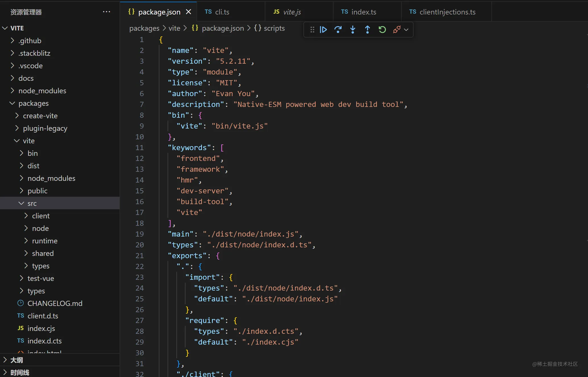Expand the .stackblitz folder
588x377 pixels.
click(x=60, y=53)
